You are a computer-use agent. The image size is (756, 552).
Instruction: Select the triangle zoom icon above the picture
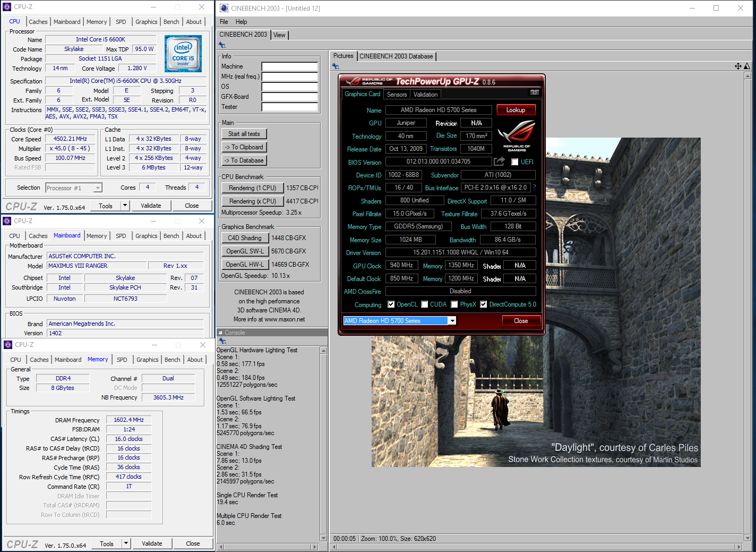click(x=747, y=66)
